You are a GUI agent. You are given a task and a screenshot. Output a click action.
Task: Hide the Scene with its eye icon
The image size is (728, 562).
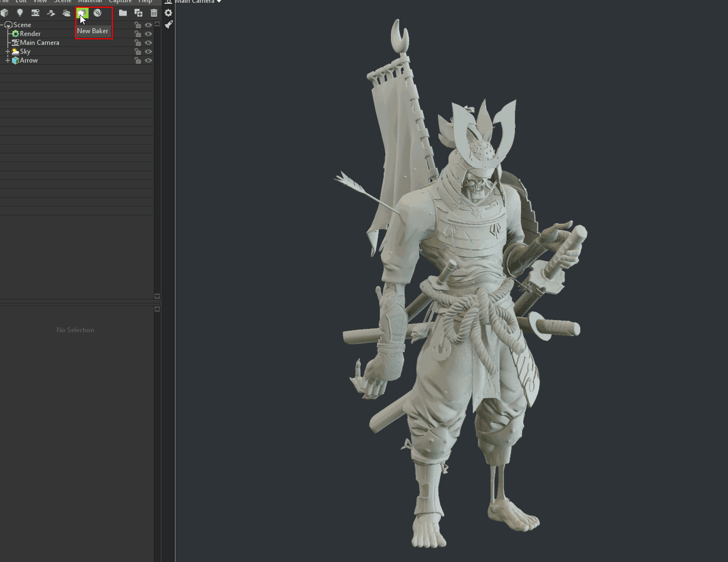click(x=148, y=25)
